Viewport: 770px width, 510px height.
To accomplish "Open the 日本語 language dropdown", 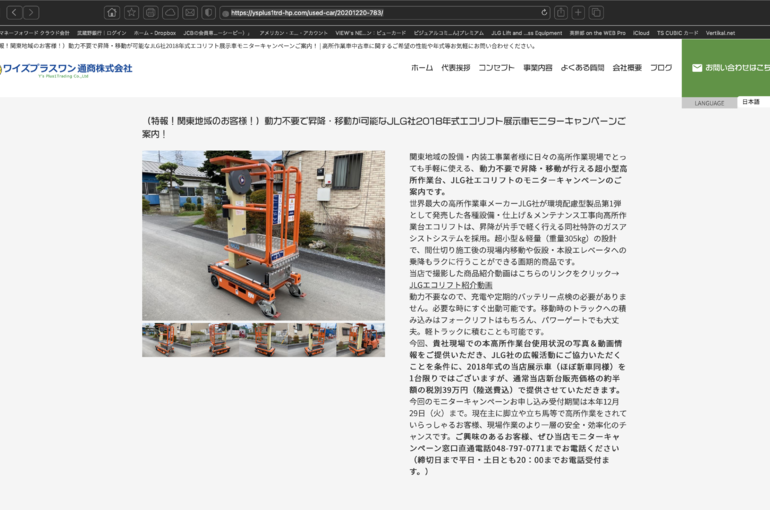I will pos(753,102).
